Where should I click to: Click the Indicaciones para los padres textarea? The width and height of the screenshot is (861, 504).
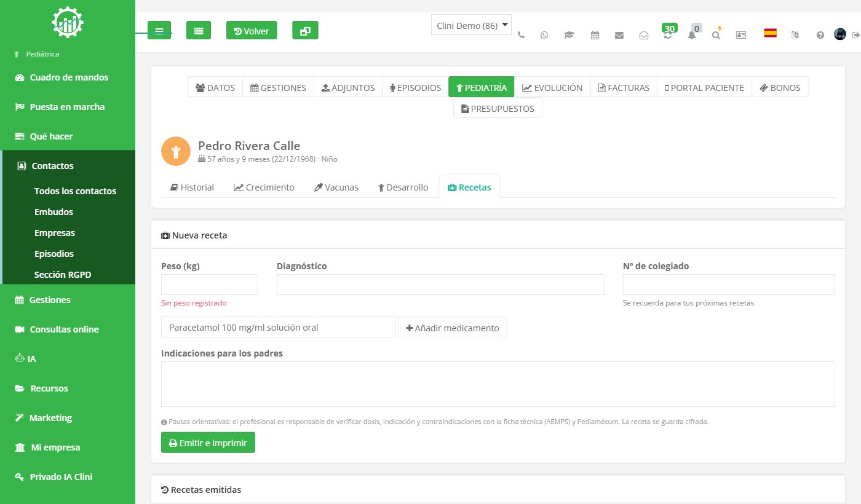click(498, 384)
